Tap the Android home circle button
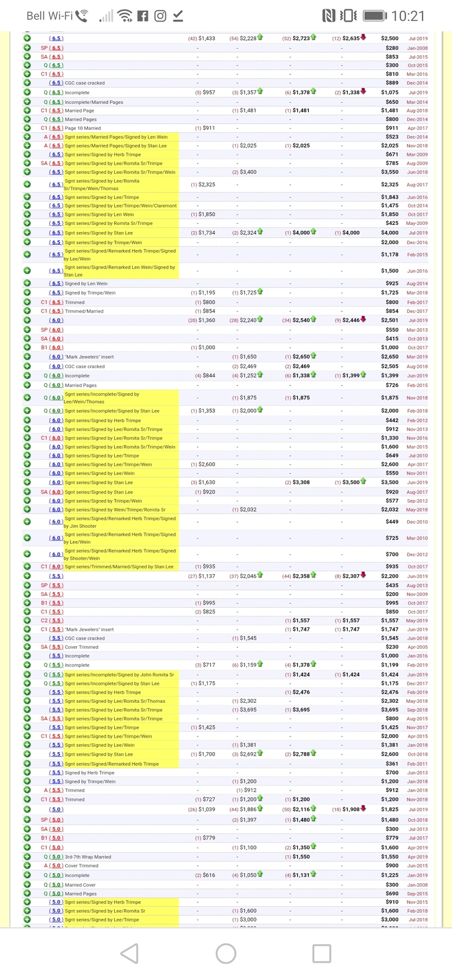 (x=226, y=953)
